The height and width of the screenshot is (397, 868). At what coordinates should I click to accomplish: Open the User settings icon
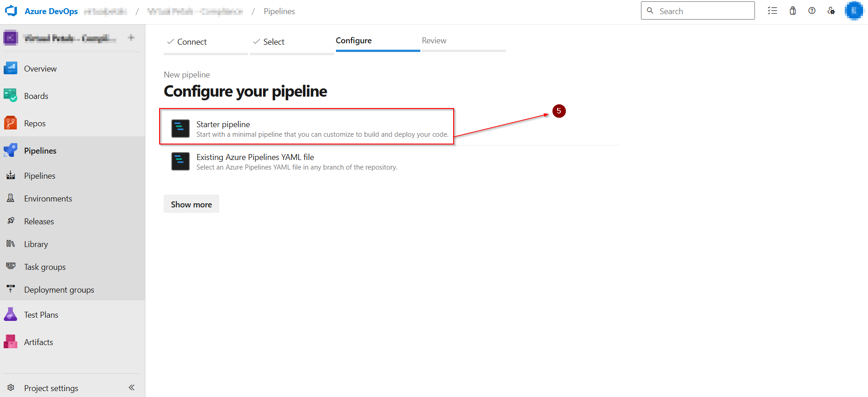pos(832,10)
